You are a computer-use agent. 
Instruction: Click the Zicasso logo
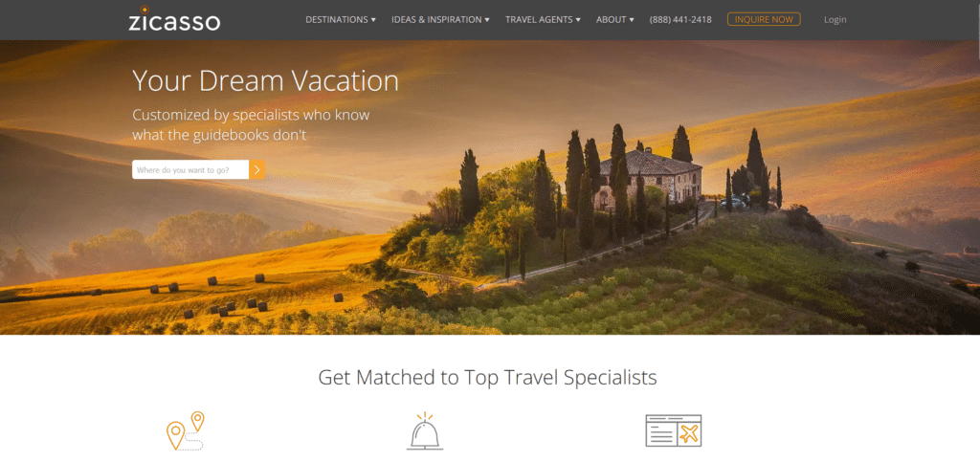(174, 19)
